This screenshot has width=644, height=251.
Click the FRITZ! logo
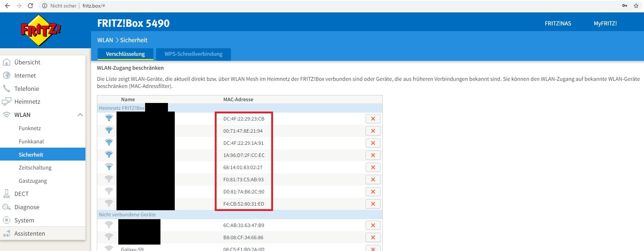coord(41,30)
